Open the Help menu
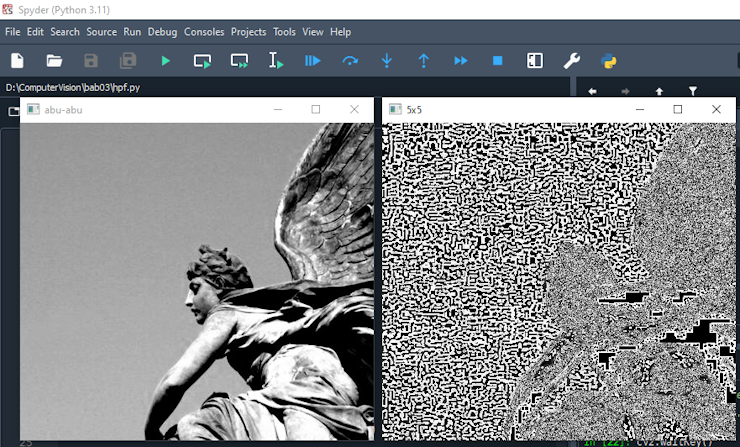The image size is (740, 447). tap(340, 32)
